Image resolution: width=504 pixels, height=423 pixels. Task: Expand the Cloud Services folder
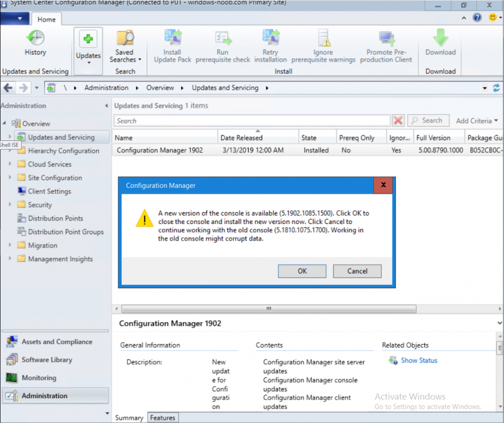10,164
